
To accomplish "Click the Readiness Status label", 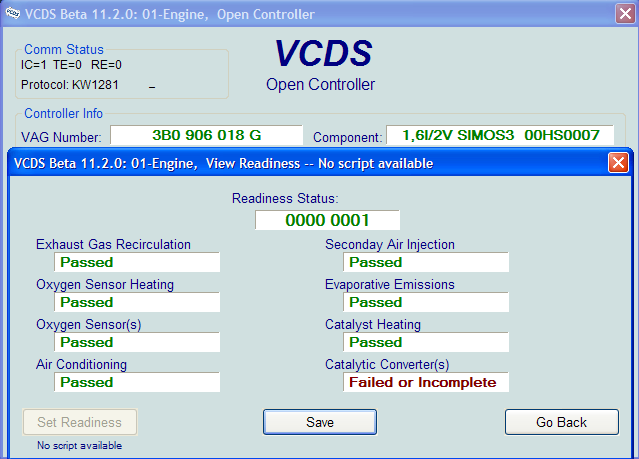I will coord(285,199).
